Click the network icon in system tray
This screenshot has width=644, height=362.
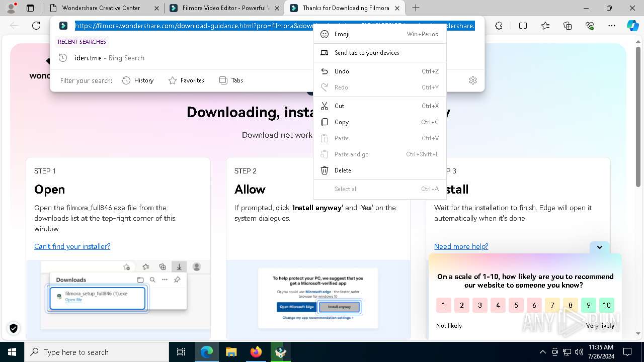click(x=567, y=352)
